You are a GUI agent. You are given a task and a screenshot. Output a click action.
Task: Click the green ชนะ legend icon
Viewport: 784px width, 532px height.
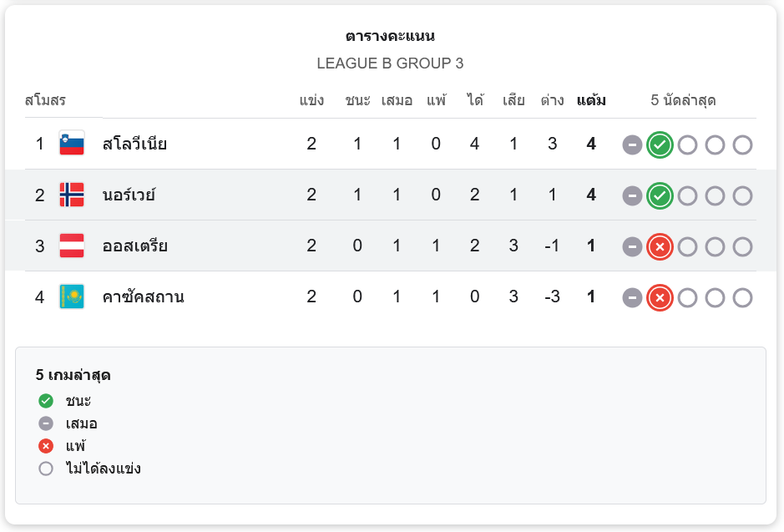pos(46,401)
